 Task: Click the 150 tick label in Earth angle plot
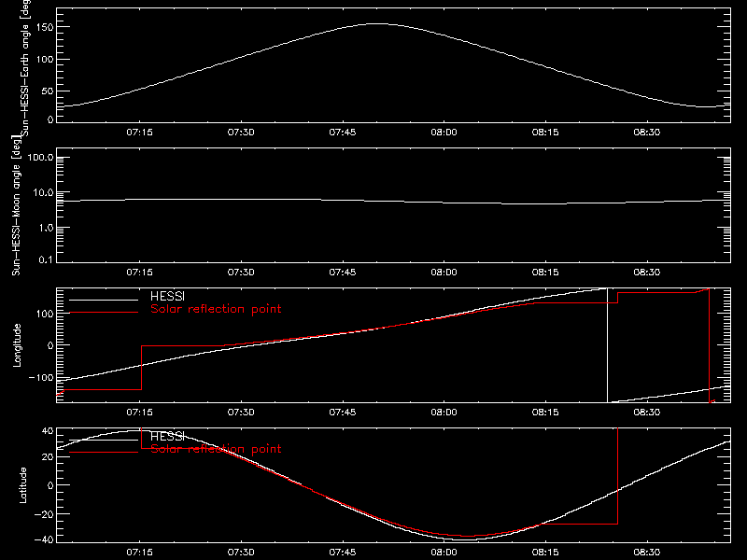(x=44, y=27)
